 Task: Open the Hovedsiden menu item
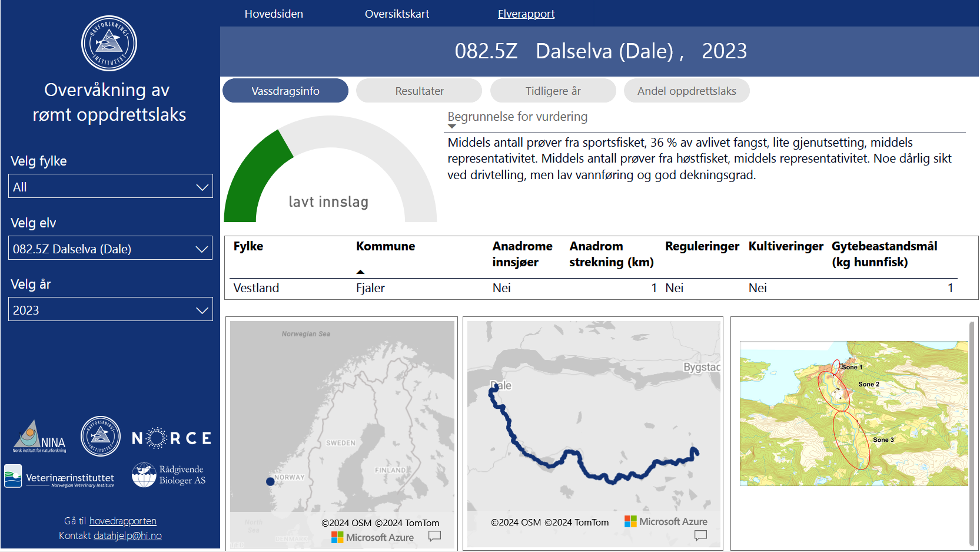[274, 14]
